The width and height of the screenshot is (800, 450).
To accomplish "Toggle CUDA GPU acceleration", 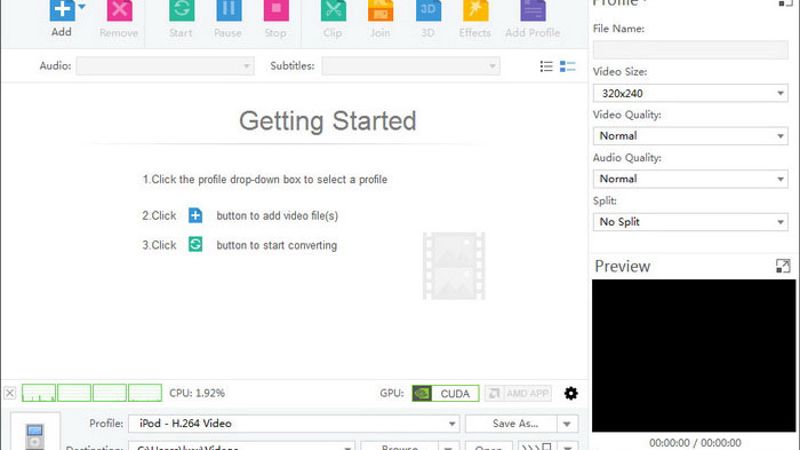I will point(445,393).
